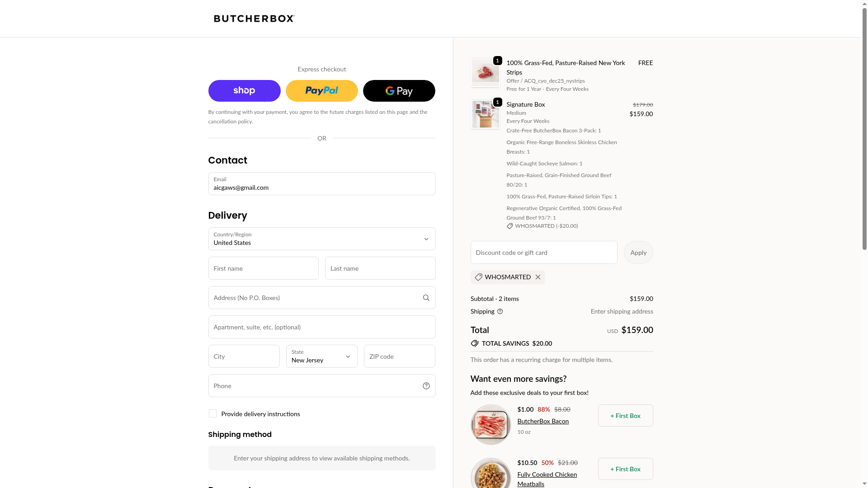This screenshot has height=488, width=868.
Task: Check Provide delivery instructions box
Action: point(213,414)
